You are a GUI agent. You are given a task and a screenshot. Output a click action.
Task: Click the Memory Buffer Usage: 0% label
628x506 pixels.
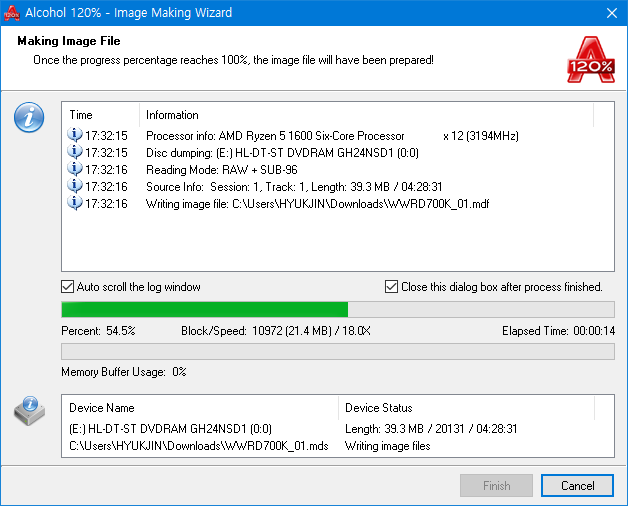click(x=124, y=372)
